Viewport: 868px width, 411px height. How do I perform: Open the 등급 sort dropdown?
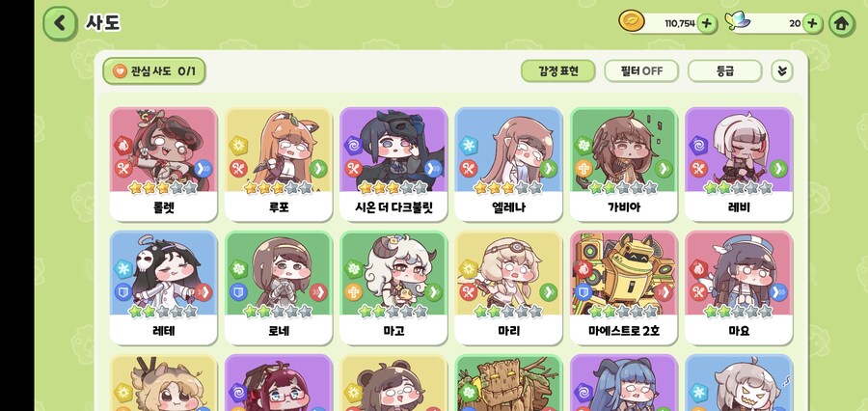tap(724, 70)
